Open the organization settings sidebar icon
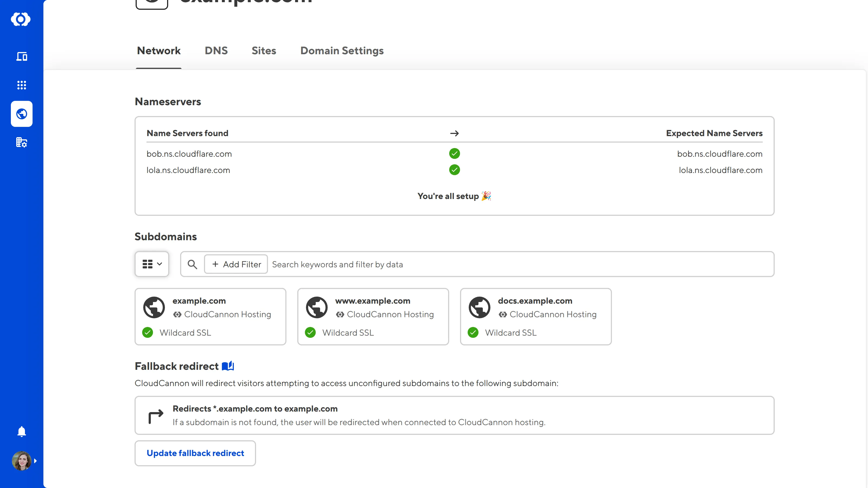This screenshot has height=488, width=868. pos(22,142)
